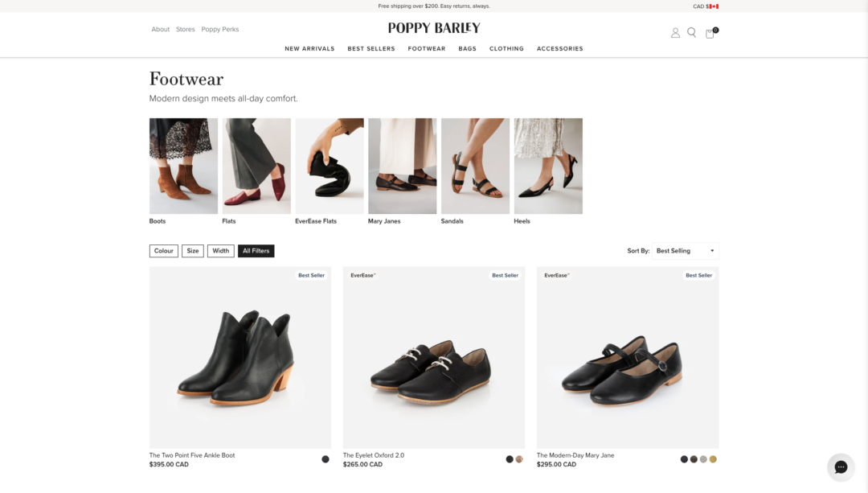The height and width of the screenshot is (493, 868).
Task: Expand the Sort By Best Selling dropdown
Action: pos(685,251)
